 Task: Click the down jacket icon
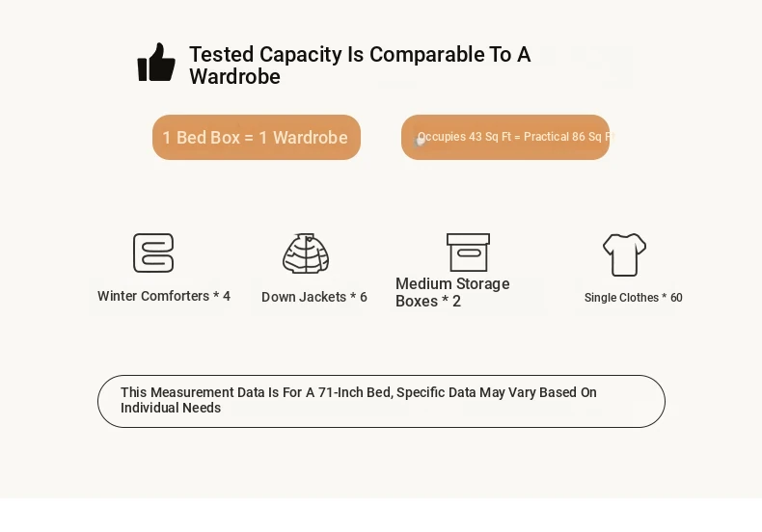coord(306,253)
